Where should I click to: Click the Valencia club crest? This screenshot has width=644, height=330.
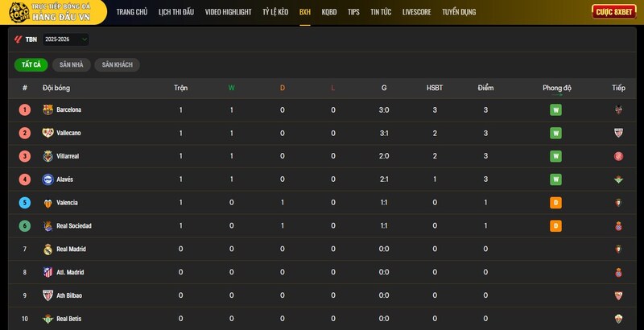(x=48, y=203)
